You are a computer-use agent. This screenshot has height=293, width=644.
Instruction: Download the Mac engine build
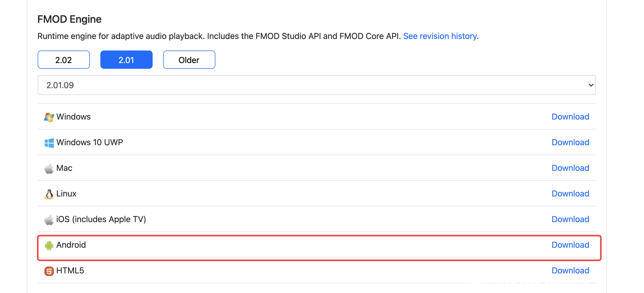(570, 168)
